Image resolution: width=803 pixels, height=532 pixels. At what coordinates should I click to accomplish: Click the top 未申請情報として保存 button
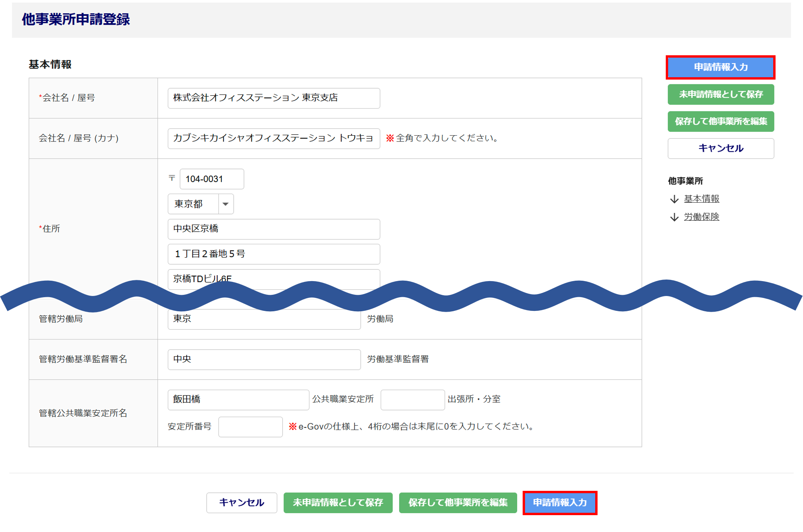pyautogui.click(x=720, y=94)
